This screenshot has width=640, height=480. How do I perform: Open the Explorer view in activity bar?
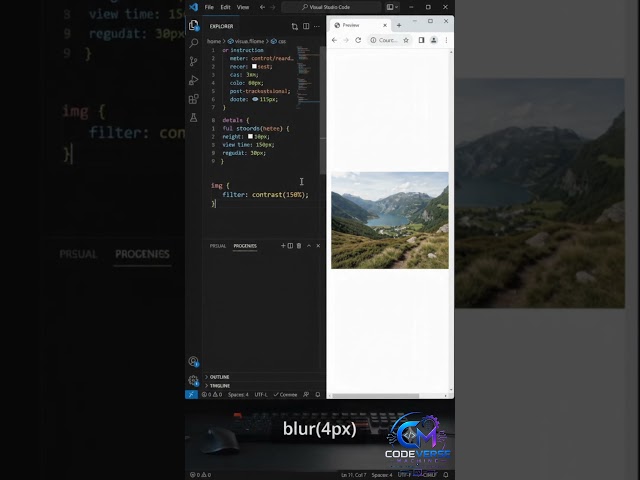pyautogui.click(x=194, y=26)
